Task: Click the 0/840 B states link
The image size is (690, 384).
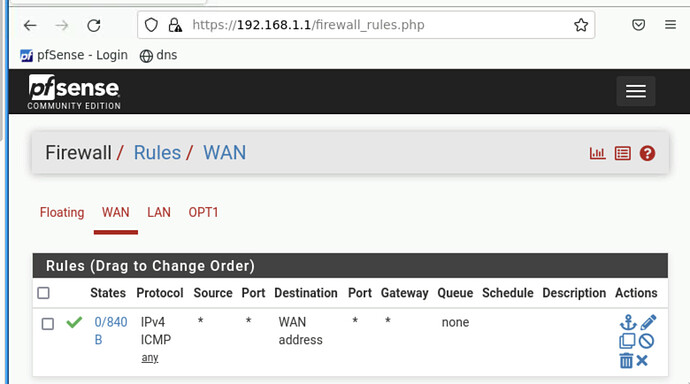Action: click(x=110, y=331)
